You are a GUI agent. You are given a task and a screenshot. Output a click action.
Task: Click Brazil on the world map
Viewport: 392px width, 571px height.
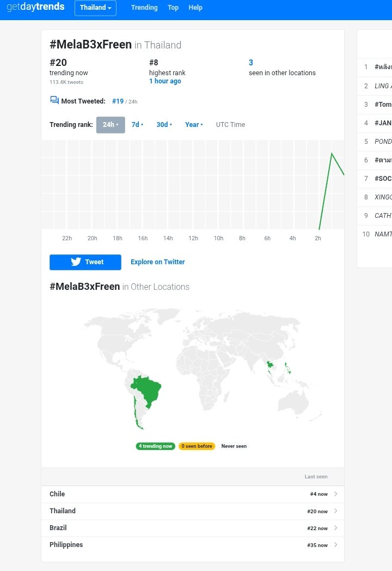click(148, 390)
